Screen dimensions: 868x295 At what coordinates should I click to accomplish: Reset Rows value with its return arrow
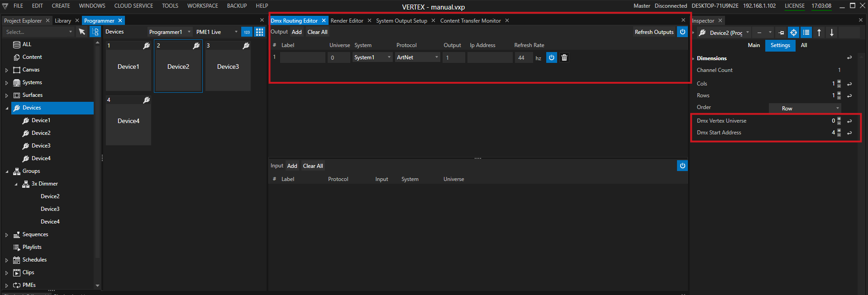click(x=849, y=96)
